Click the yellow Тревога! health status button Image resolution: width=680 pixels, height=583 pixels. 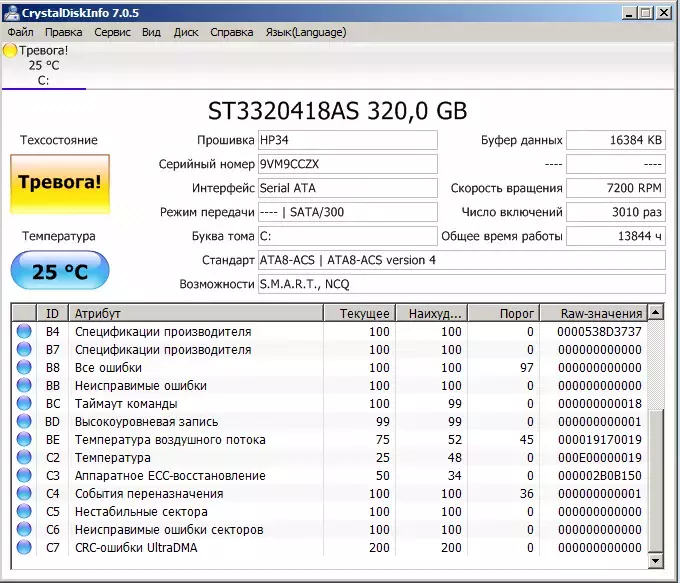click(60, 184)
